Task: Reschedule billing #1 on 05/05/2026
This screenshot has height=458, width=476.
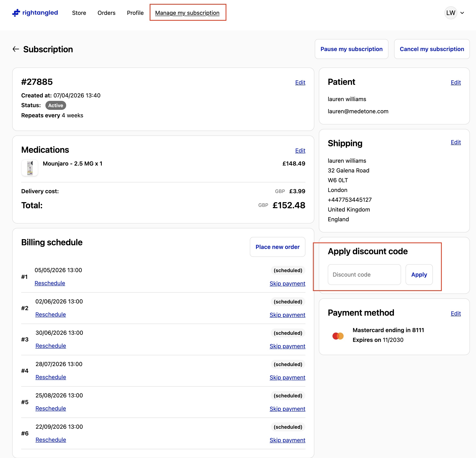Action: (50, 283)
